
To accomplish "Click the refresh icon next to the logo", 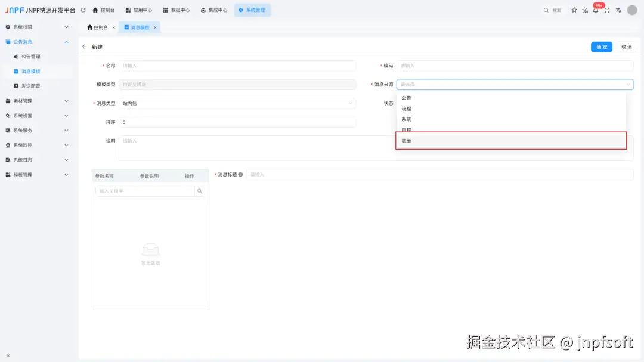I will (83, 10).
